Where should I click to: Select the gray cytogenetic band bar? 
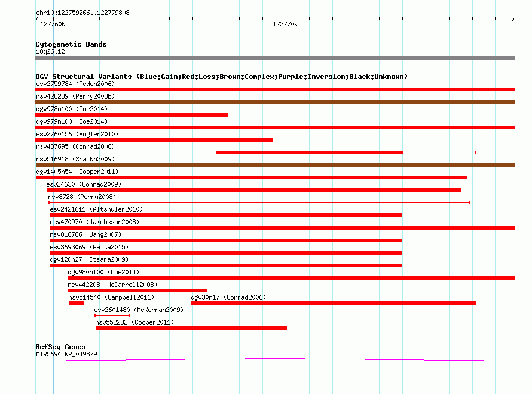[275, 58]
